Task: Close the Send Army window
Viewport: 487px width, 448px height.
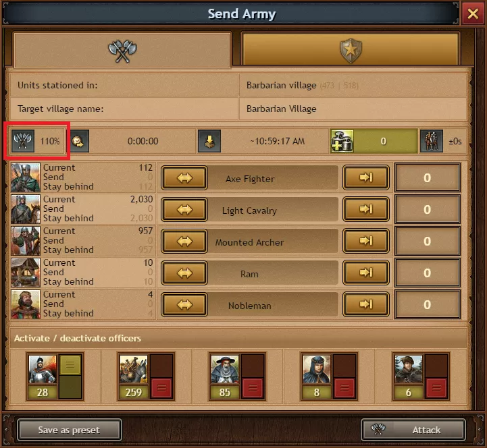Action: point(473,13)
